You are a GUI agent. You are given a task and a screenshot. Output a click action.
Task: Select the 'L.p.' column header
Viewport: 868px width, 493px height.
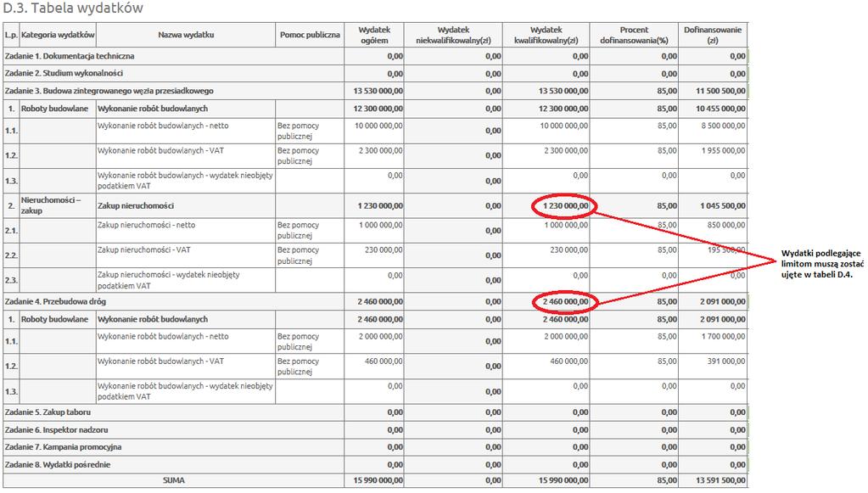(x=11, y=35)
